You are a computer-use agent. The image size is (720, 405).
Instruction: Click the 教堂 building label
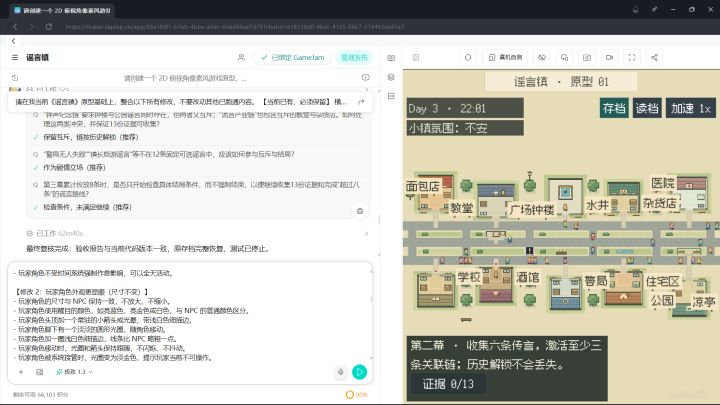[x=461, y=208]
